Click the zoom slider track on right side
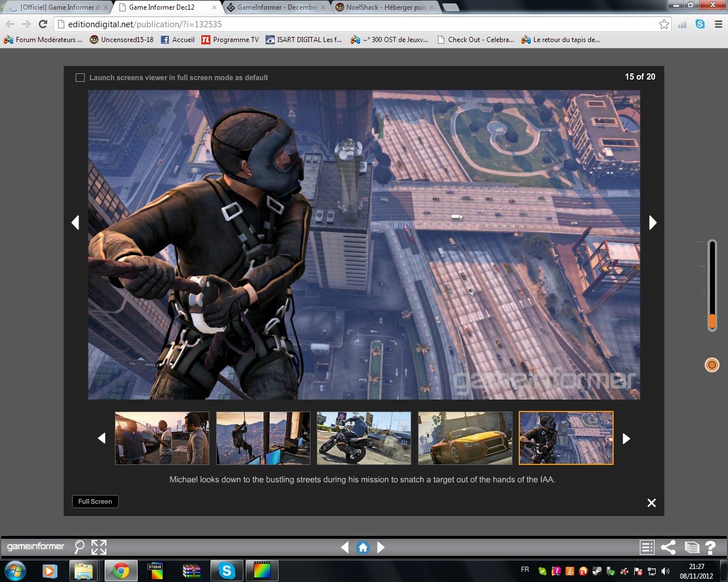This screenshot has height=582, width=728. [x=712, y=284]
